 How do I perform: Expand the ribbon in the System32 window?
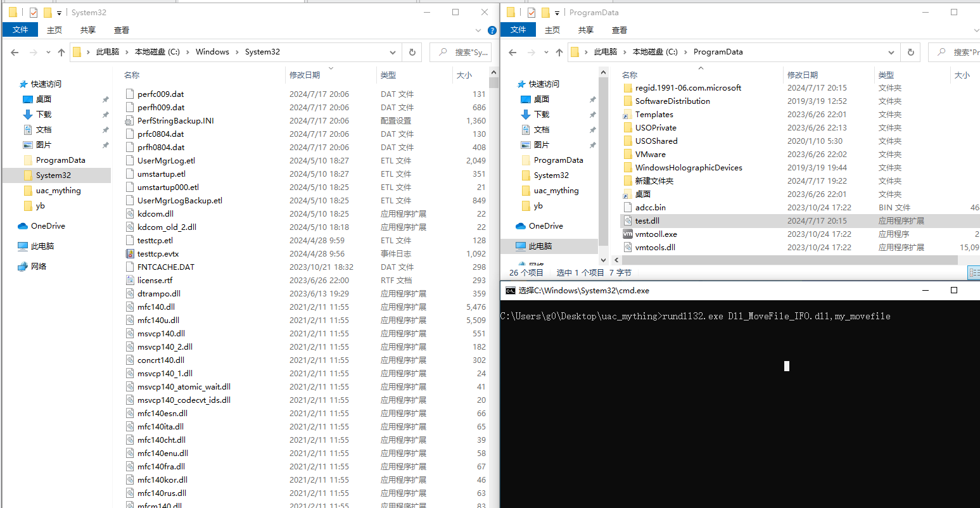478,30
